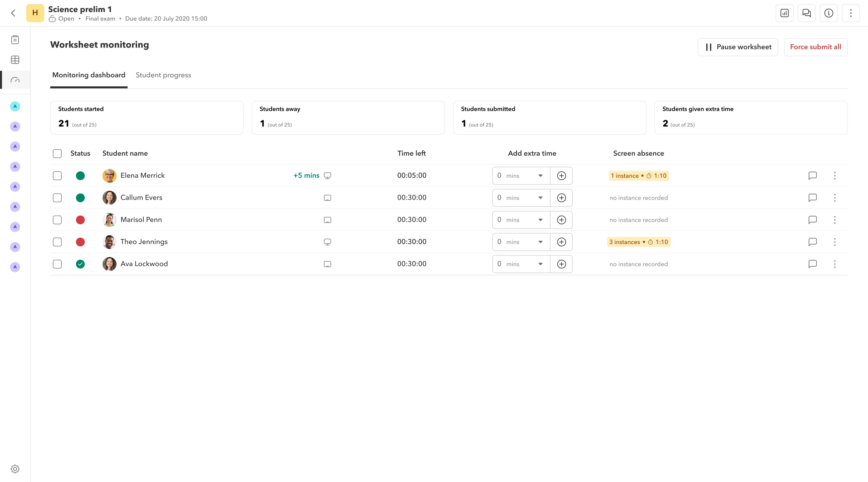
Task: Check the box for Ava Lockwood
Action: [x=57, y=264]
